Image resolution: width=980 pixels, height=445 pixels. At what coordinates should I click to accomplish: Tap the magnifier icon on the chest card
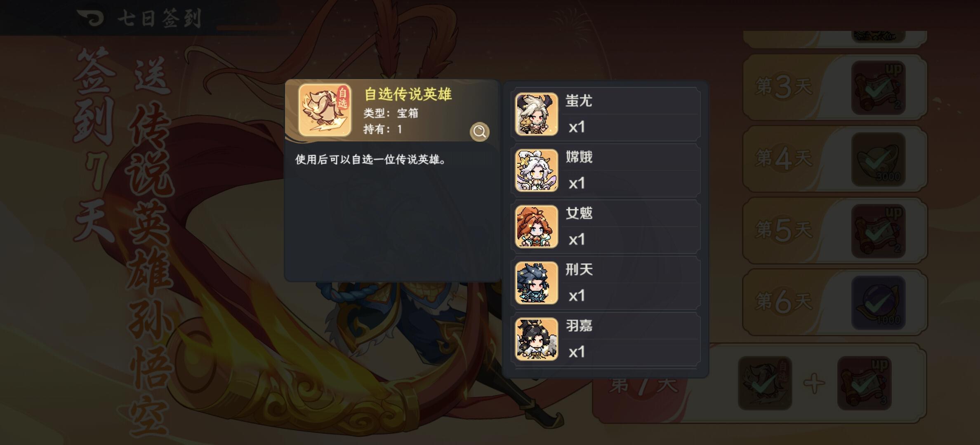pyautogui.click(x=479, y=131)
